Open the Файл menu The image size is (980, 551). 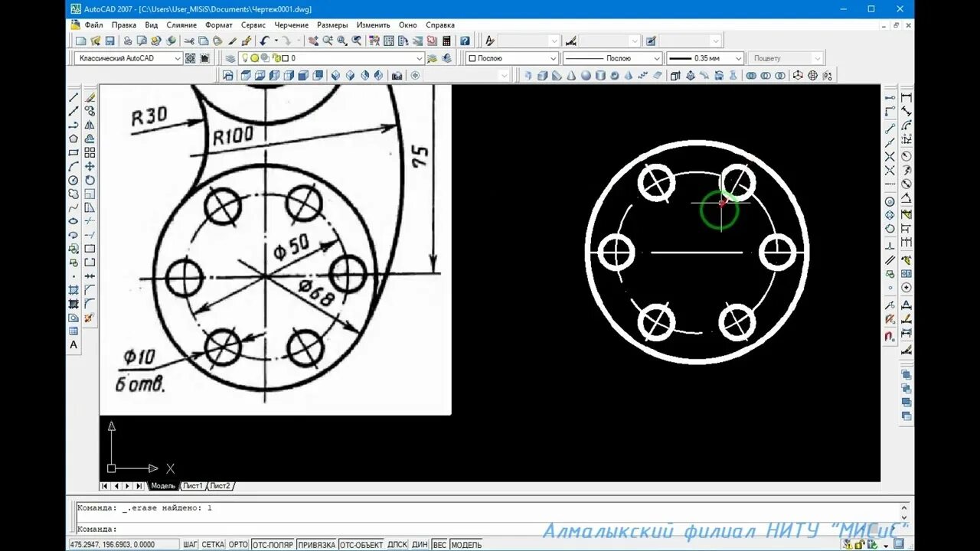(x=93, y=25)
